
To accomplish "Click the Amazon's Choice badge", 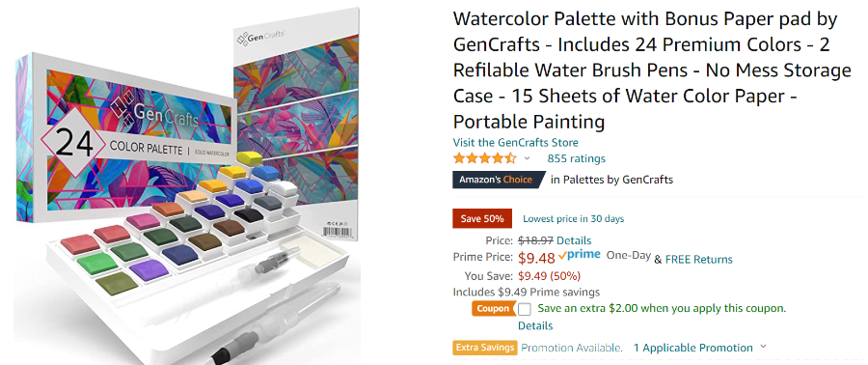I will [x=498, y=180].
